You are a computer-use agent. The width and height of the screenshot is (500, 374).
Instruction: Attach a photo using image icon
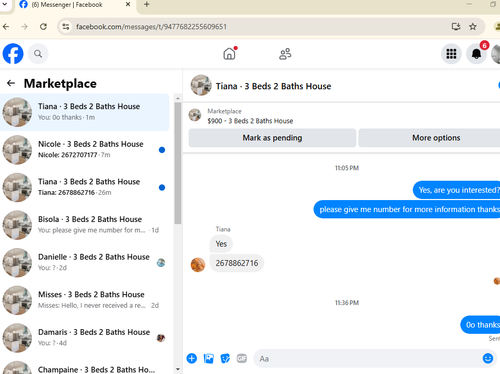pyautogui.click(x=209, y=359)
